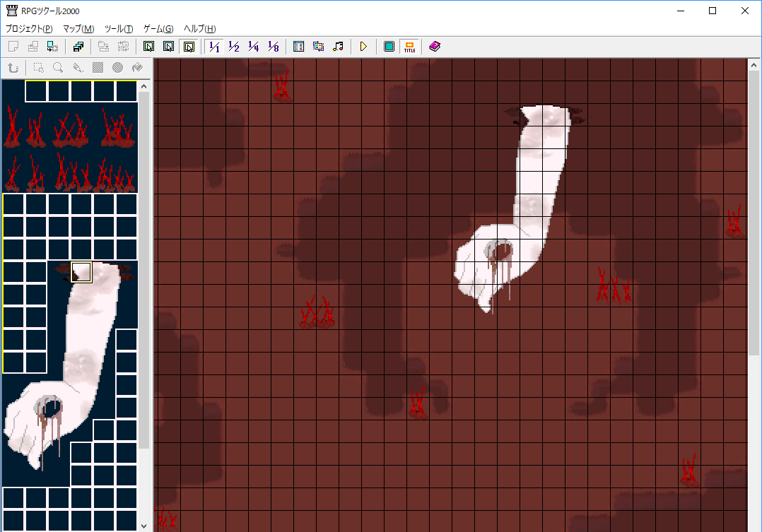Image resolution: width=762 pixels, height=532 pixels.
Task: Maximize the RPGツクール2000 window
Action: (713, 11)
